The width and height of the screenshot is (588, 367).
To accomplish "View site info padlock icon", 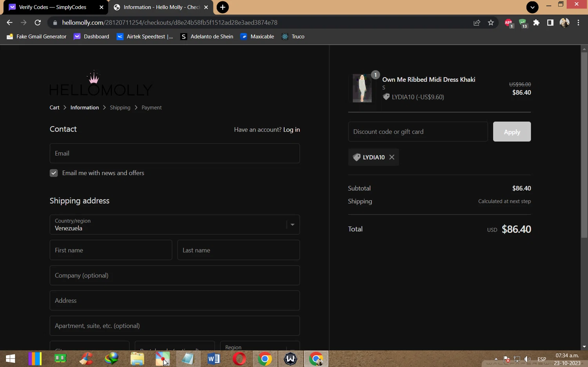I will [55, 23].
